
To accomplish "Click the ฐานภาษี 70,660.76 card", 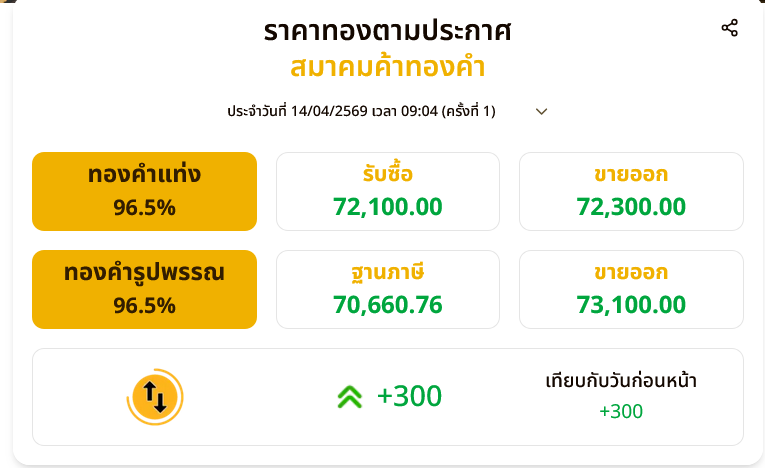I will pos(388,289).
